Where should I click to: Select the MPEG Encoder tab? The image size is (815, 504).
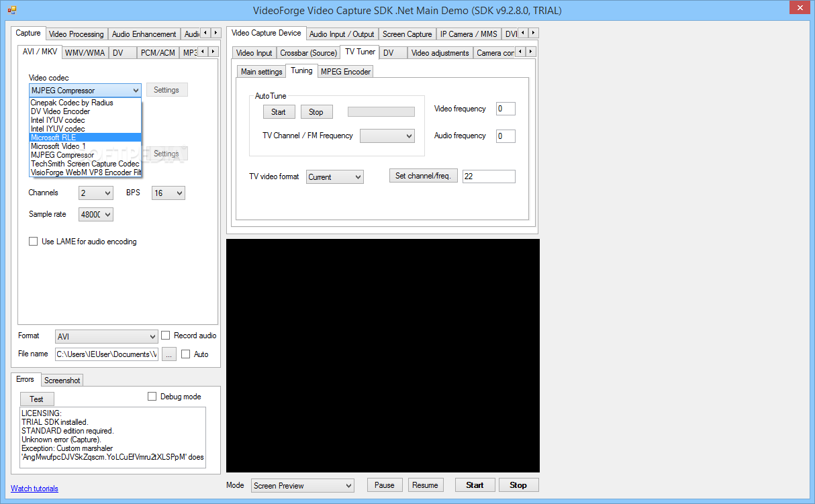[345, 72]
